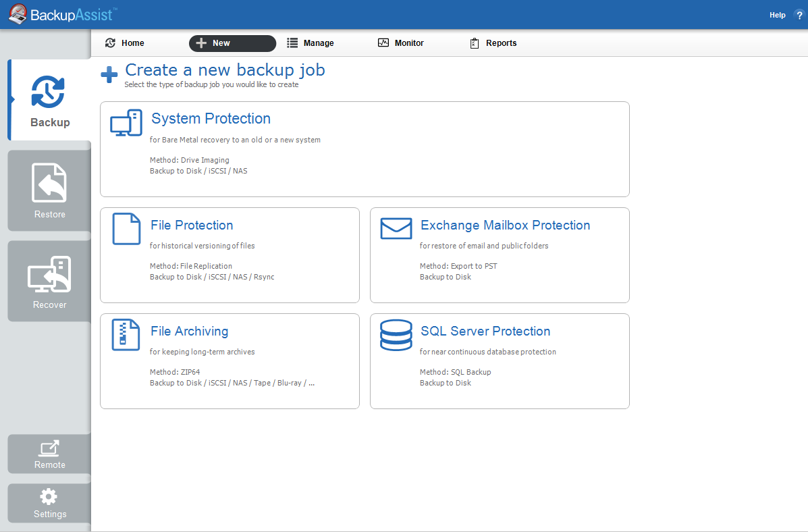
Task: Click 'Method: File Replication' text
Action: point(190,267)
